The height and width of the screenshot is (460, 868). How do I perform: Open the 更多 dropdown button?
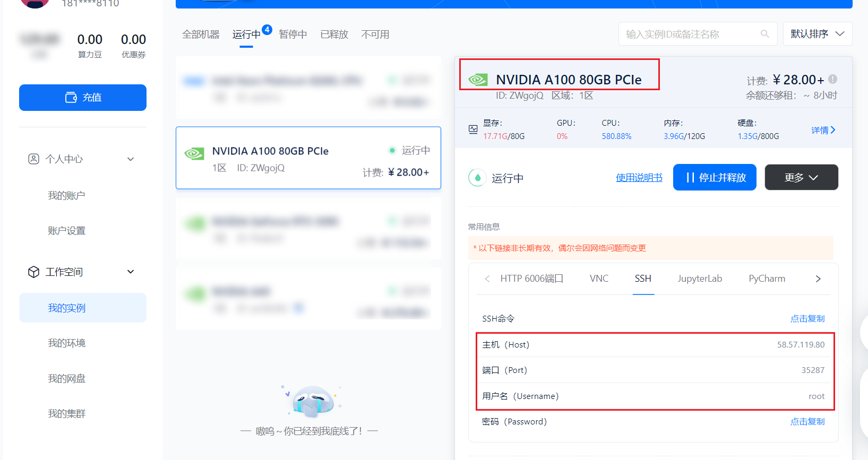click(802, 177)
